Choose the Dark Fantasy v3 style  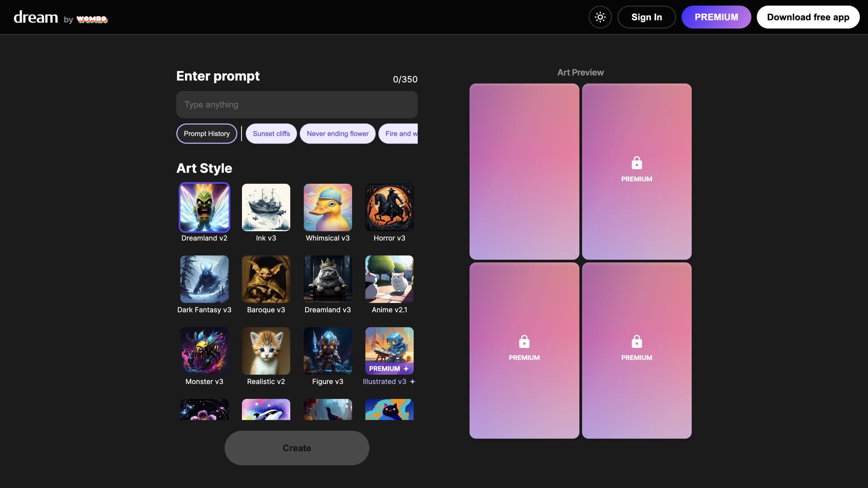click(204, 279)
